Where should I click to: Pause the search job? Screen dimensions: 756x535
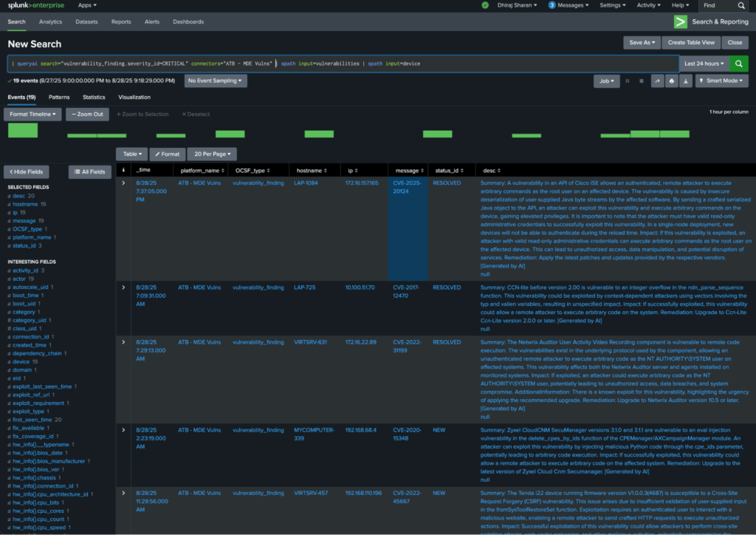628,81
